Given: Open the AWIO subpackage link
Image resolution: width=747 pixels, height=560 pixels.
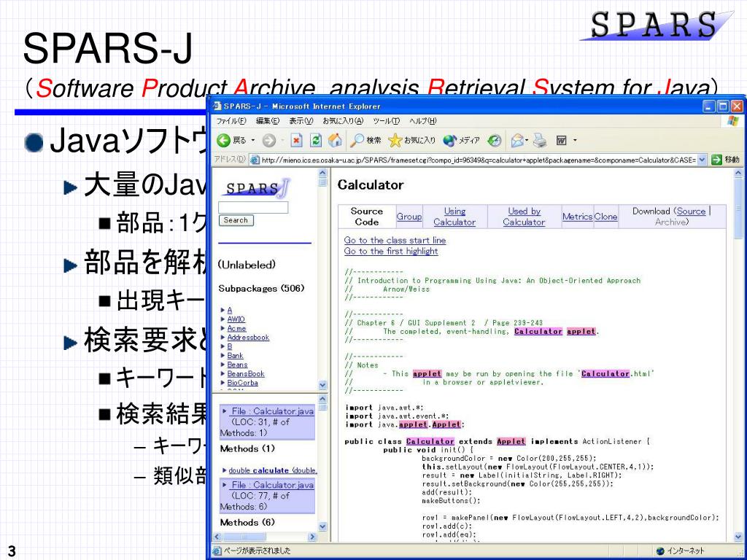Looking at the screenshot, I should pyautogui.click(x=236, y=319).
